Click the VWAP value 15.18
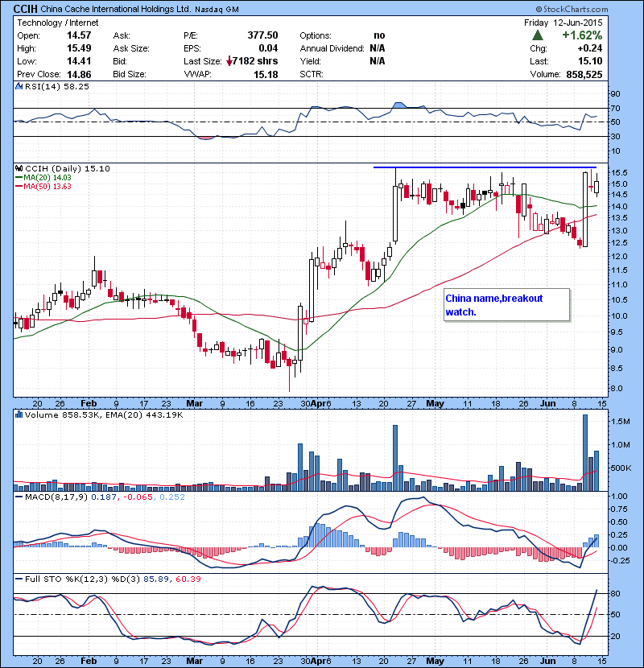This screenshot has width=644, height=668. pos(266,75)
